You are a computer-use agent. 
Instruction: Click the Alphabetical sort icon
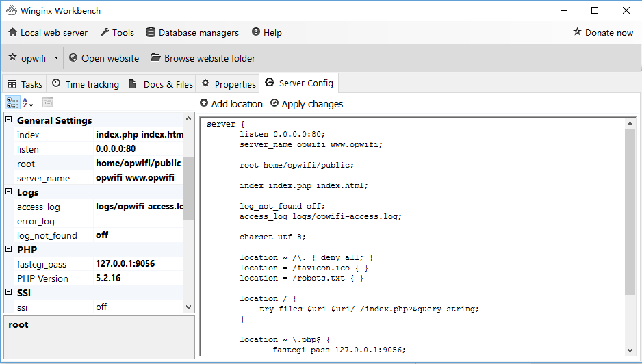tap(28, 103)
